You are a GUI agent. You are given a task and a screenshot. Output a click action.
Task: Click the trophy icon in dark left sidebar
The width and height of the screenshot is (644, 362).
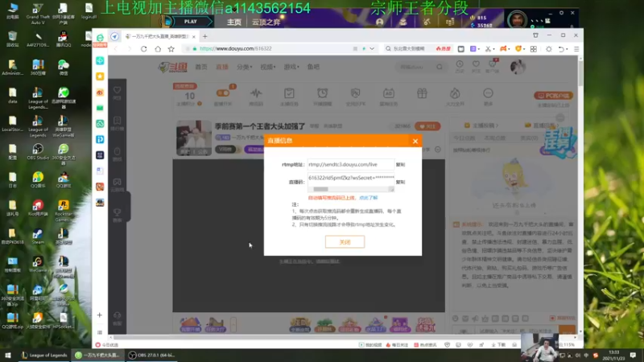tap(117, 212)
